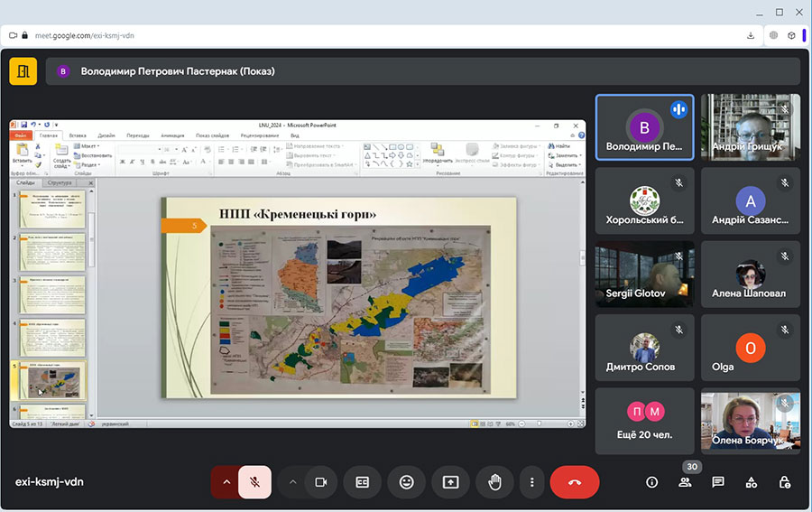Screen dimensions: 812x512
Task: Unmute the microphone in Meet
Action: point(255,482)
